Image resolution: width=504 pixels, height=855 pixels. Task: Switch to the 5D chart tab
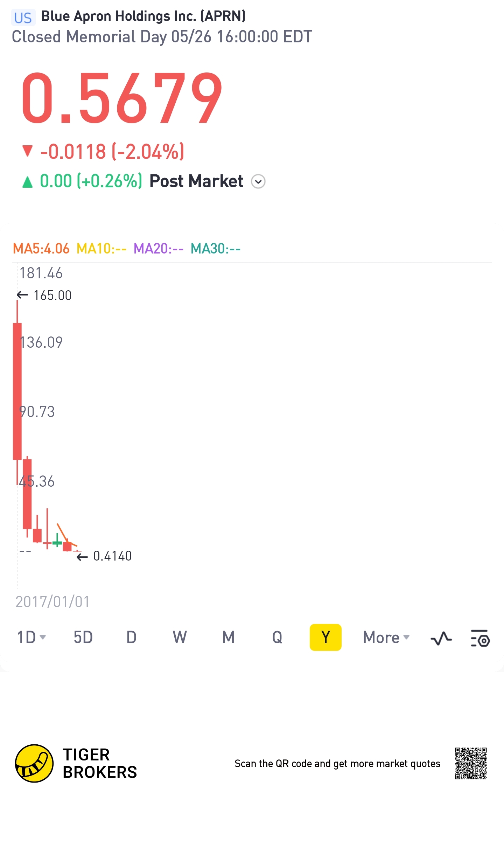[x=83, y=638]
